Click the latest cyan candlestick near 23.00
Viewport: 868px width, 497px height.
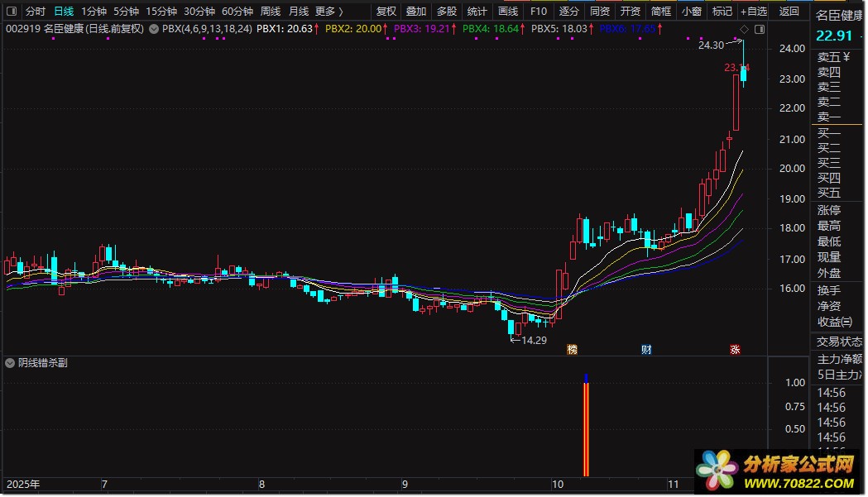coord(743,74)
